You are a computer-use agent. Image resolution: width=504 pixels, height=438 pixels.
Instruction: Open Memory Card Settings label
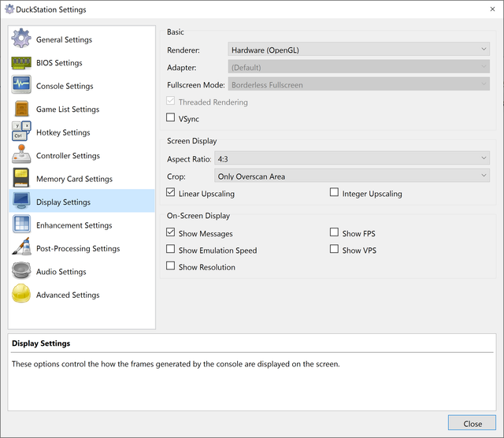[x=74, y=179]
